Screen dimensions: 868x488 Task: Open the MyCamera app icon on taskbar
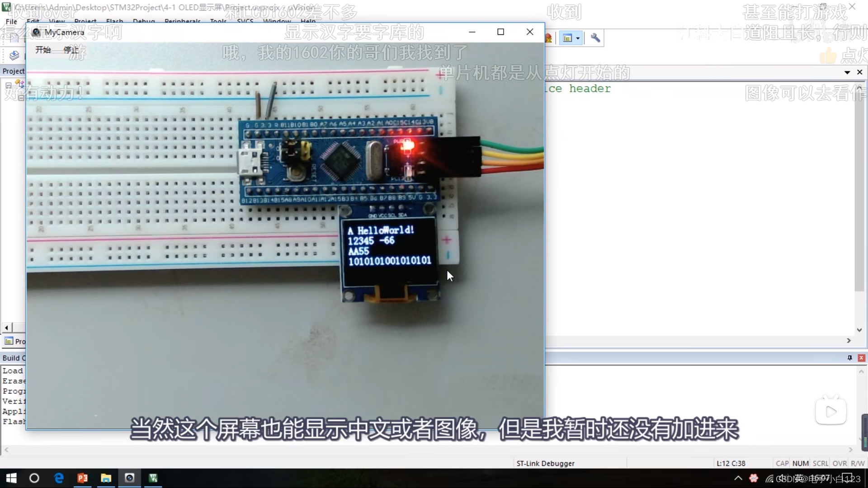(x=130, y=478)
